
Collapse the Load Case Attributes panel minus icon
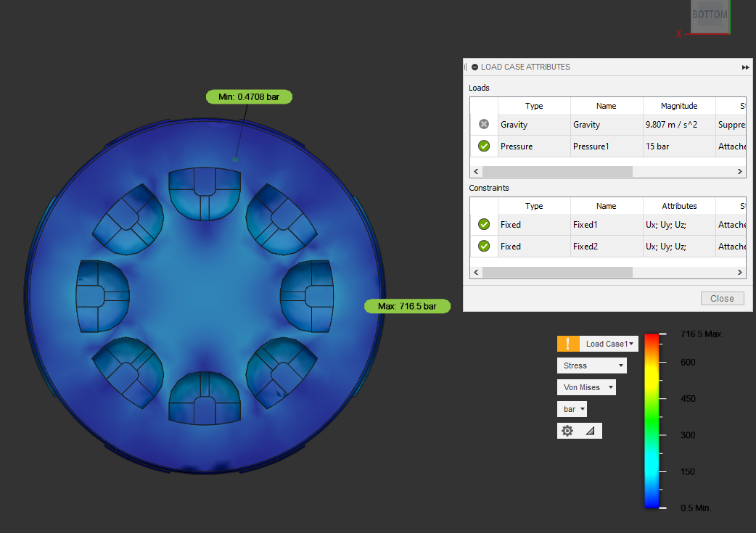(x=474, y=67)
